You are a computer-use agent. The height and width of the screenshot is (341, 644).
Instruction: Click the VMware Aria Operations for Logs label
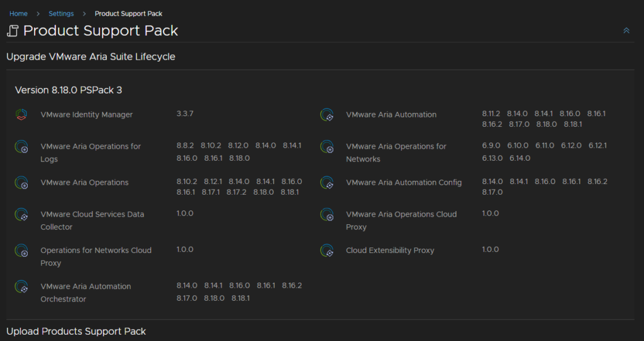click(x=91, y=153)
